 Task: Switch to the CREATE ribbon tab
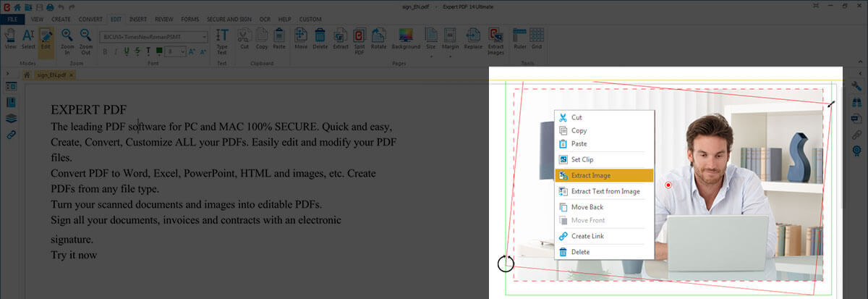[x=61, y=18]
